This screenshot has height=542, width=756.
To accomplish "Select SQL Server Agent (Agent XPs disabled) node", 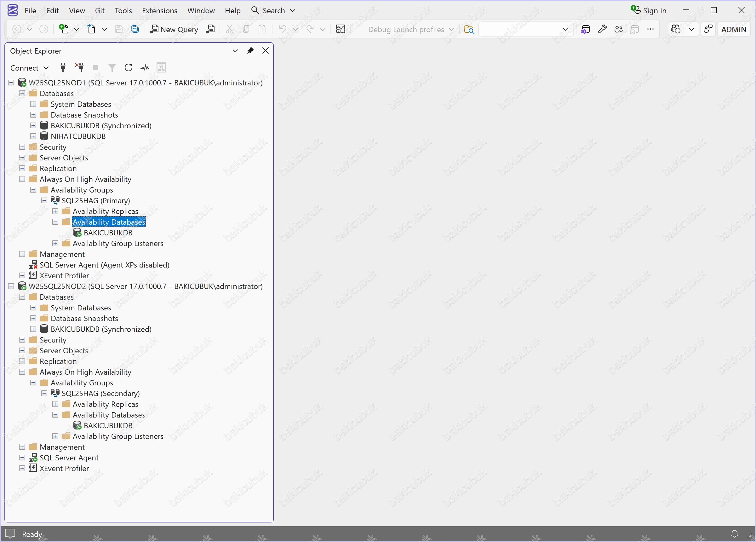I will pyautogui.click(x=104, y=265).
